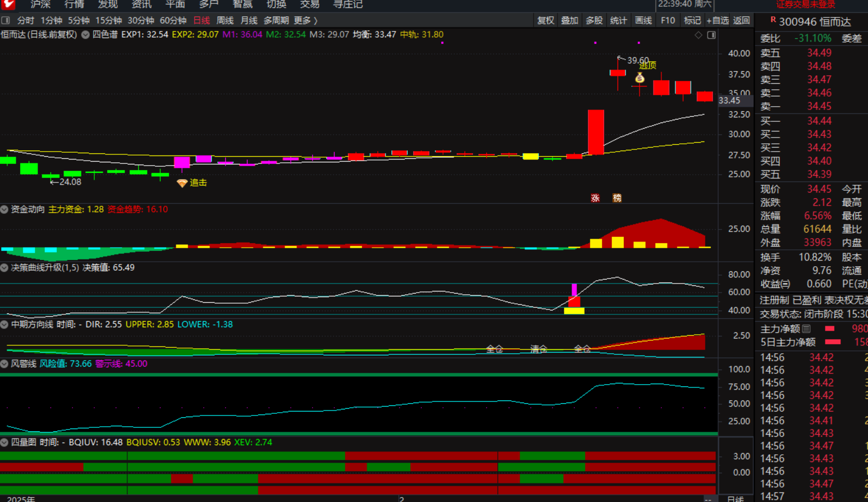Image resolution: width=868 pixels, height=502 pixels.
Task: Toggle the right panel layout icon
Action: 711,35
